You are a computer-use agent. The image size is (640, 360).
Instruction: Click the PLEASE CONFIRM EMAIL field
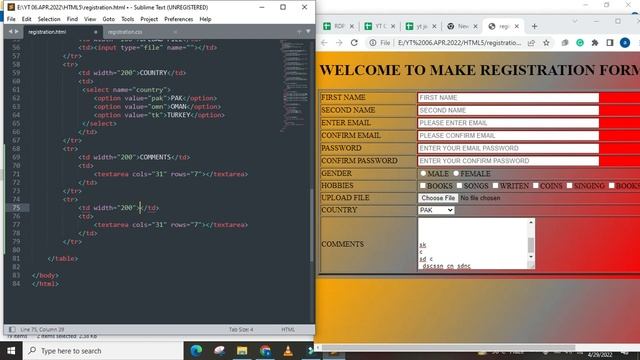508,136
